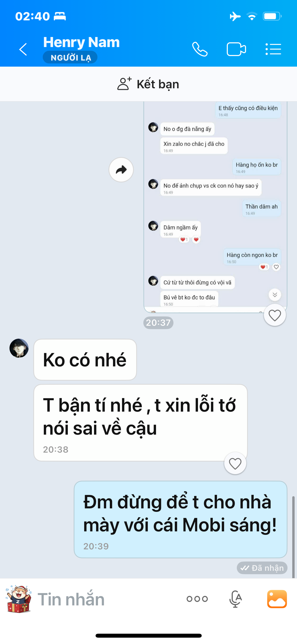
Task: Tap the NGƯỜI LẠ stranger badge
Action: pyautogui.click(x=70, y=57)
